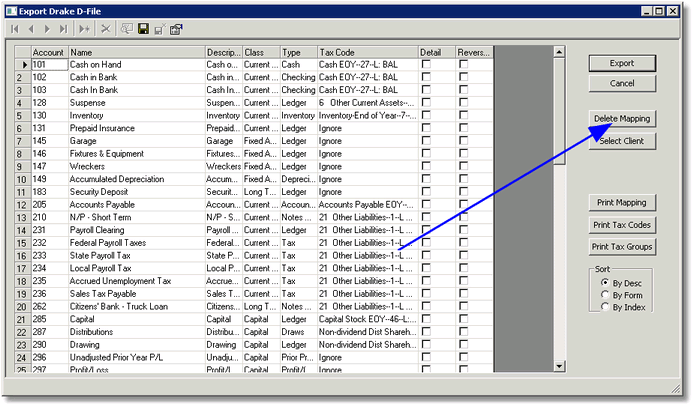Click the Detail column header
694x407 pixels.
[x=437, y=52]
